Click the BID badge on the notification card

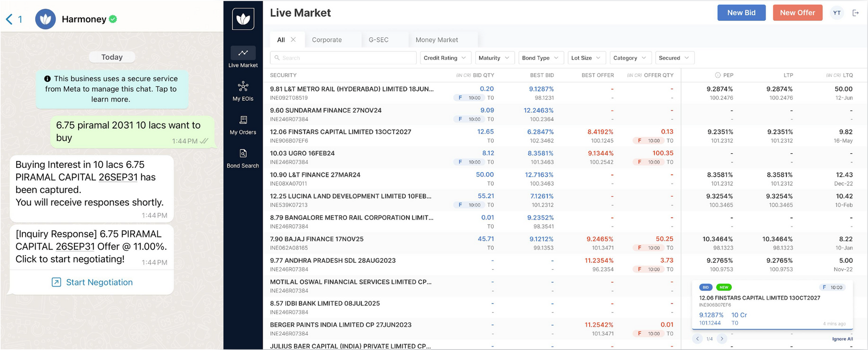point(706,287)
